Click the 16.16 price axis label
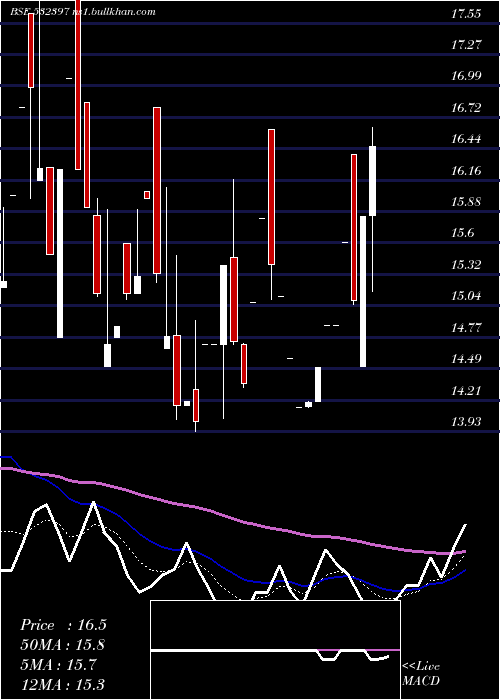This screenshot has width=500, height=700. coord(466,171)
